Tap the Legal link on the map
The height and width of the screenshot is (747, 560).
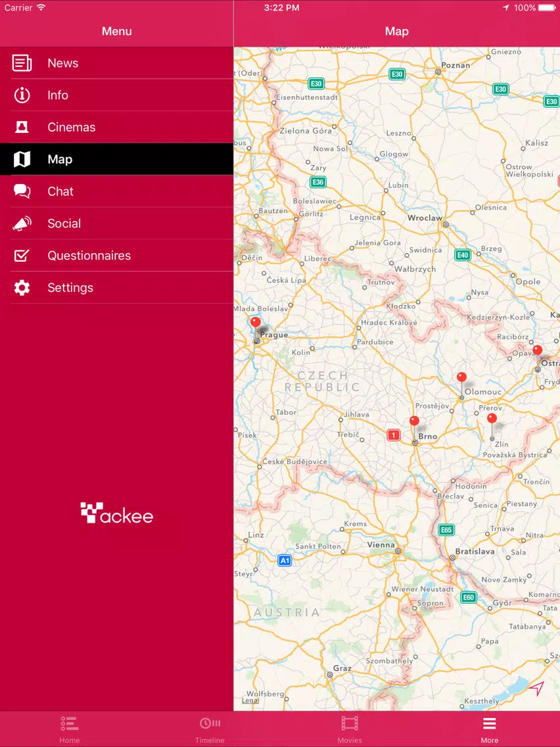point(250,700)
